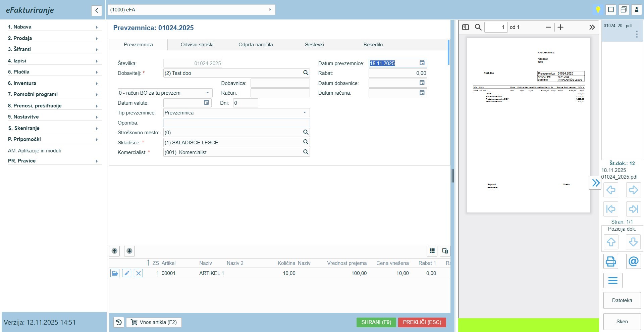Open calendar for Datum dobavnice
This screenshot has height=332, width=644.
[422, 83]
